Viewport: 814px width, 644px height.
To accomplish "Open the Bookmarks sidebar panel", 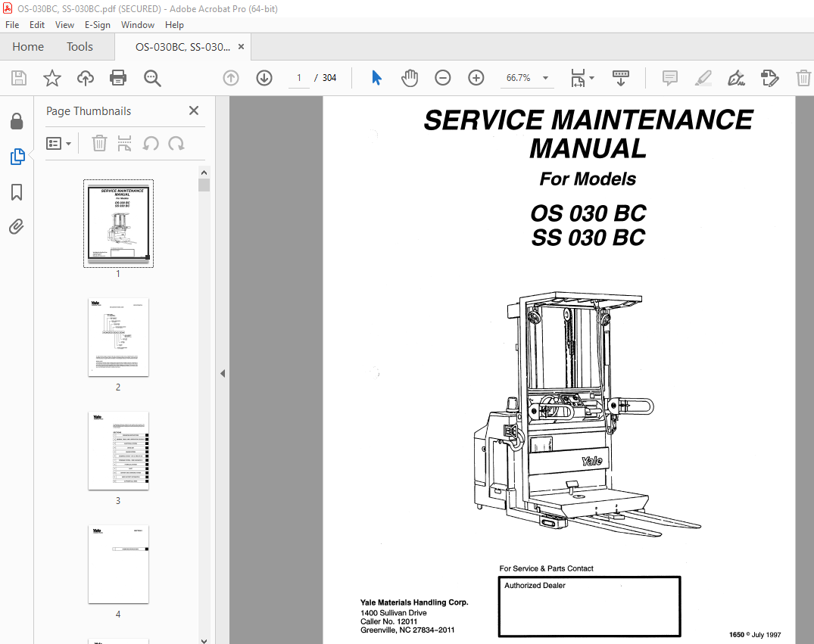I will [17, 192].
